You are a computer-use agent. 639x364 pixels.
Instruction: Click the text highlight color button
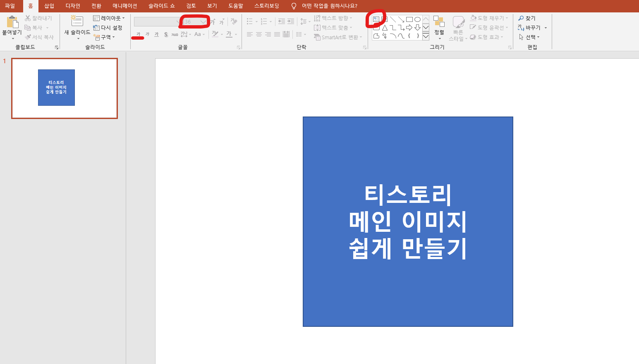pyautogui.click(x=215, y=34)
